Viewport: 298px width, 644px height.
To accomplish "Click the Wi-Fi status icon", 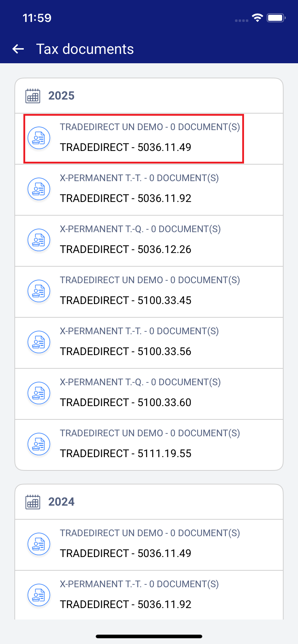I will click(x=257, y=18).
